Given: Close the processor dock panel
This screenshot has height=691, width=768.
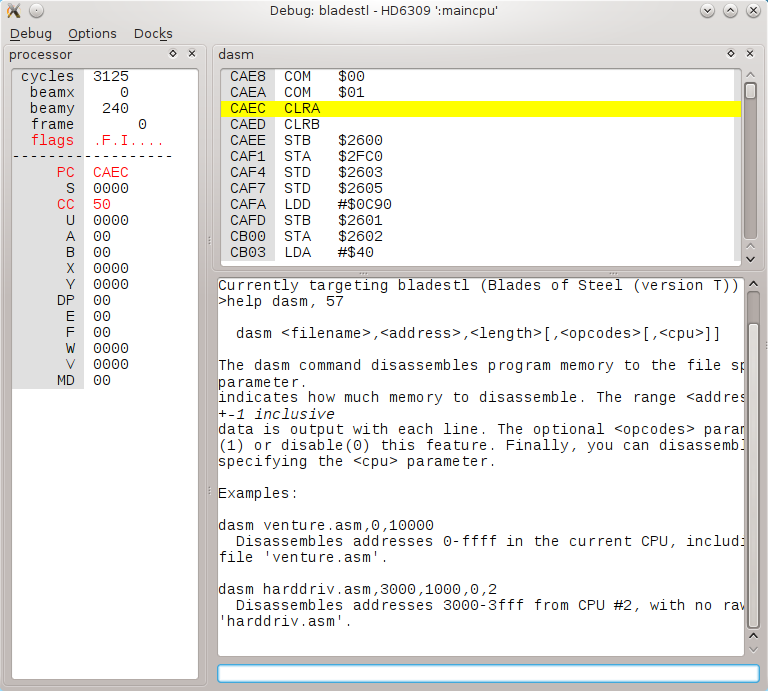Looking at the screenshot, I should point(192,54).
